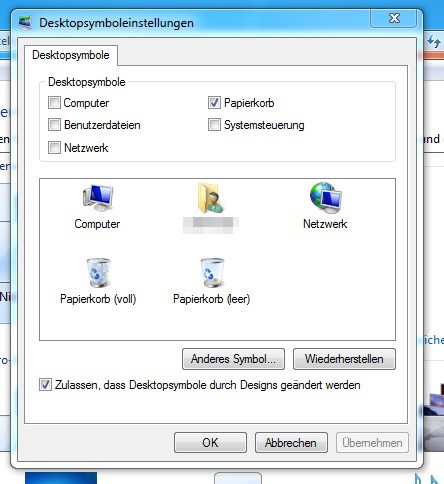Select the Papierkorb (leer) icon
The image size is (444, 484).
(212, 273)
